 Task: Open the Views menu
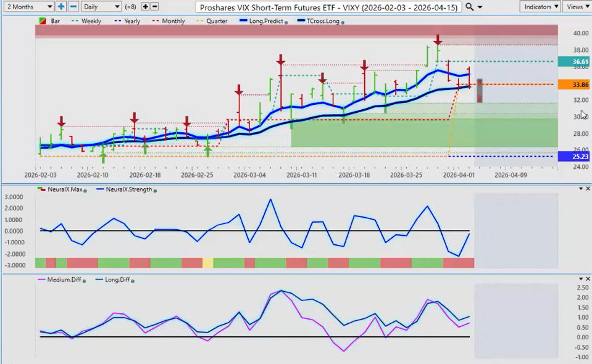(x=577, y=6)
